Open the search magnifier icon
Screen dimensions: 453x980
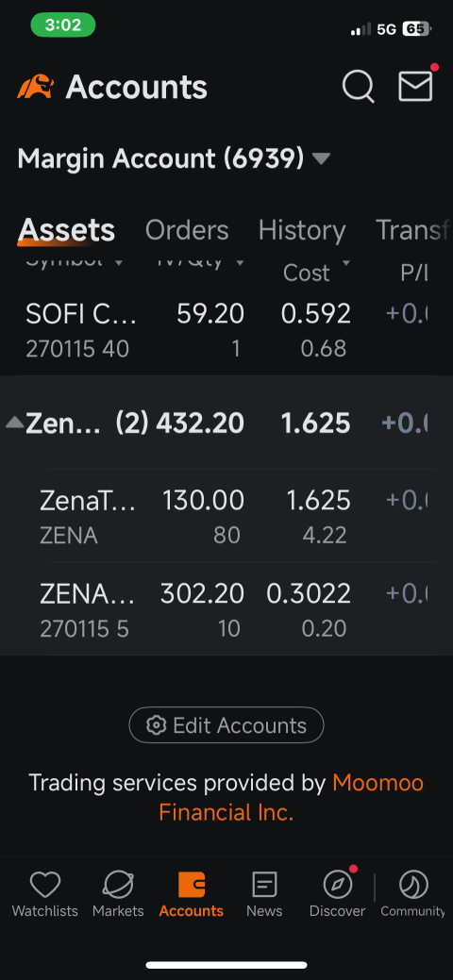(359, 86)
